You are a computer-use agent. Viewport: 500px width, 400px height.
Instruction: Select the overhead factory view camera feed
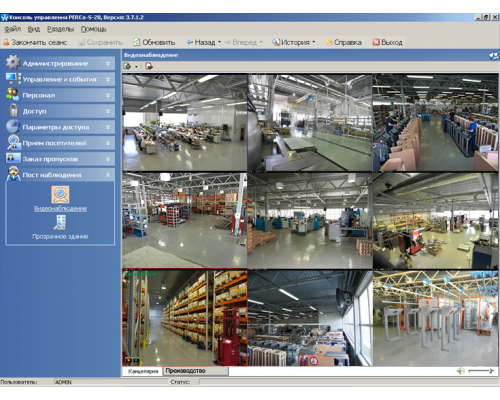[x=310, y=318]
